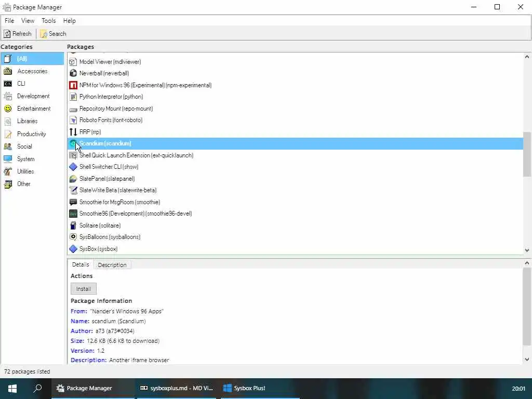Click the SysBalloons package icon

click(73, 237)
